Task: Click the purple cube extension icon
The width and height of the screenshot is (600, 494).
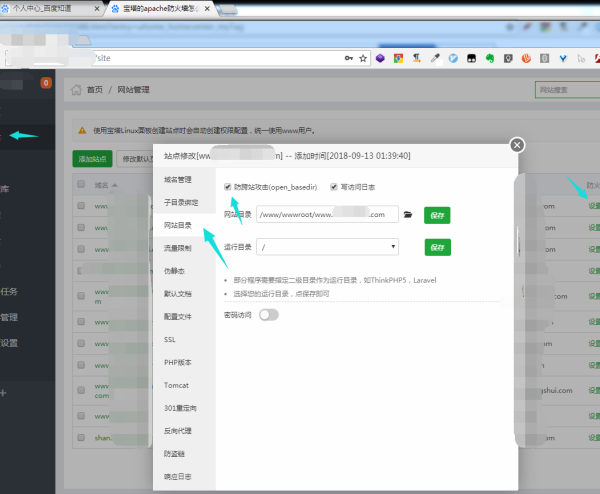Action: (x=380, y=59)
